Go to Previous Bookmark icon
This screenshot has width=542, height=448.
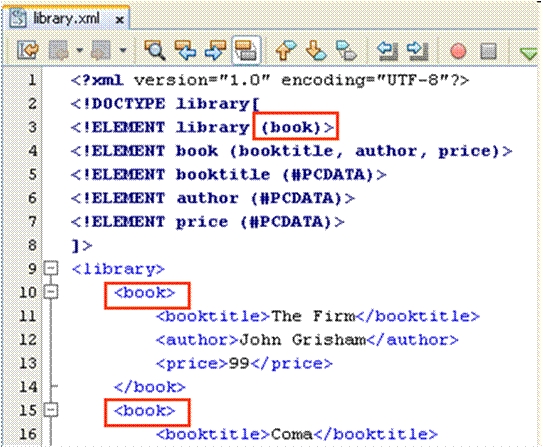286,50
